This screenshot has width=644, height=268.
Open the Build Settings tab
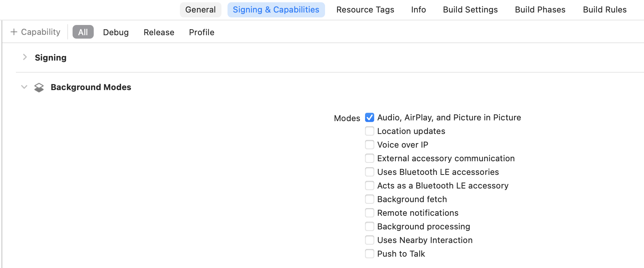click(x=470, y=10)
